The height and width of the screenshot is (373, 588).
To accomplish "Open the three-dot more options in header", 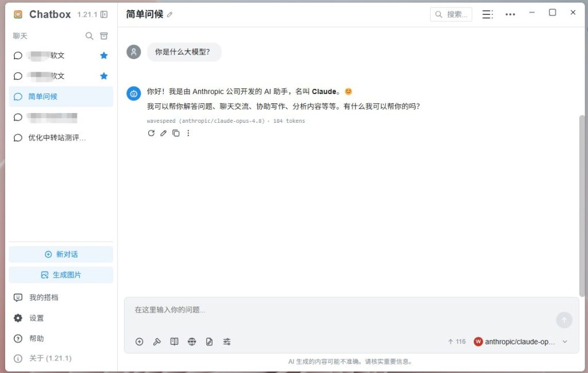I will click(510, 14).
